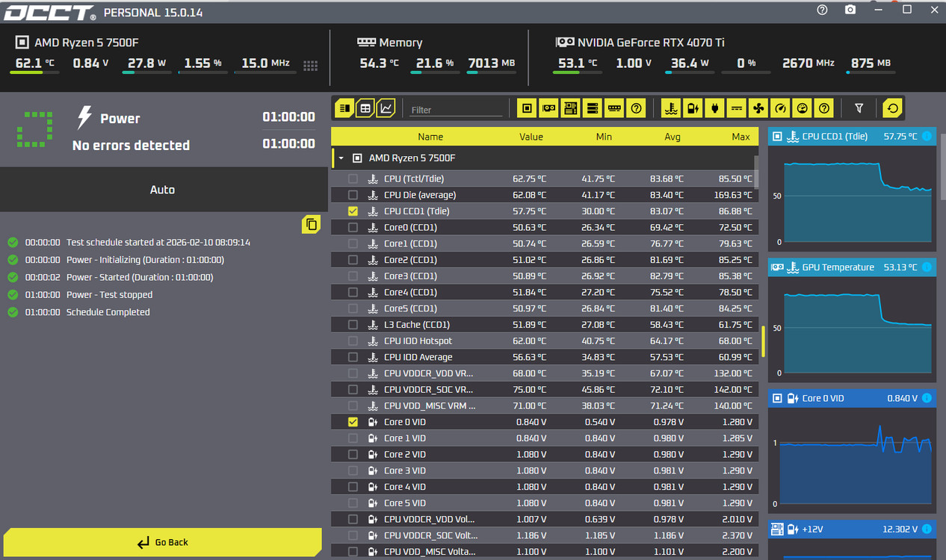Screen dimensions: 946x560
Task: Toggle the motherboard hardware filter
Action: click(x=571, y=108)
